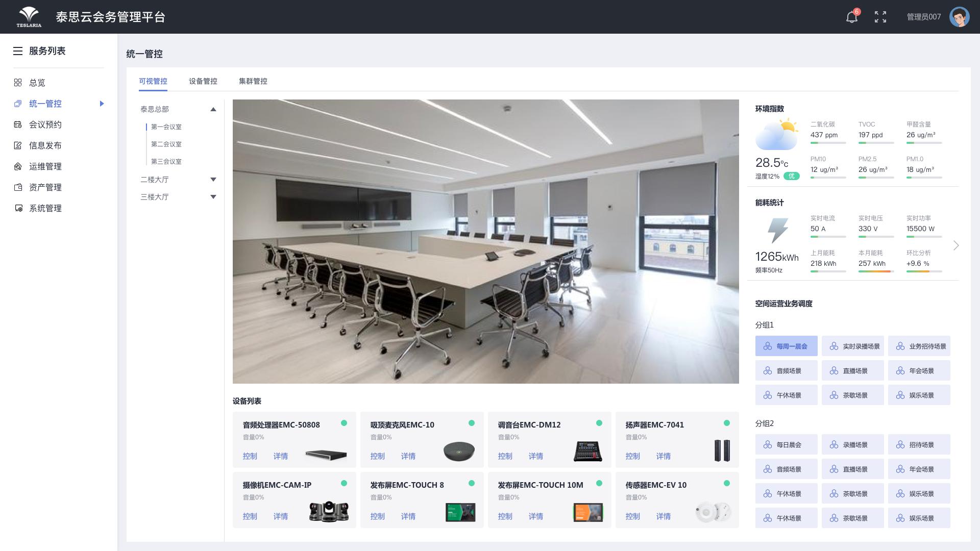This screenshot has height=551, width=980.
Task: Switch to 设备管控 tab
Action: (x=203, y=81)
